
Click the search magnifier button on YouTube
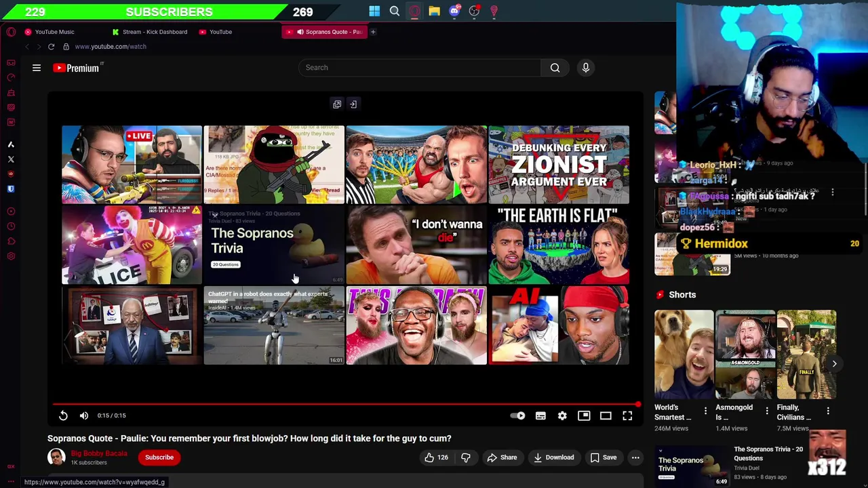click(555, 68)
